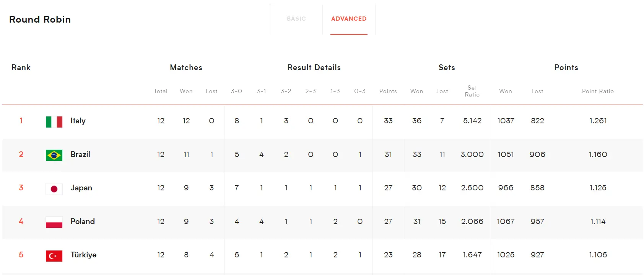The image size is (644, 275).
Task: Click Italy's set ratio value 5.142
Action: (x=472, y=121)
